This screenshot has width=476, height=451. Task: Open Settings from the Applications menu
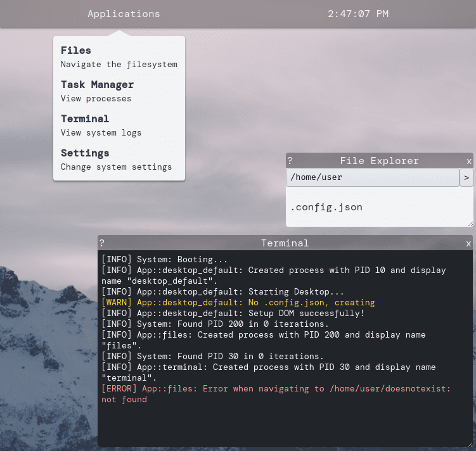click(x=85, y=153)
